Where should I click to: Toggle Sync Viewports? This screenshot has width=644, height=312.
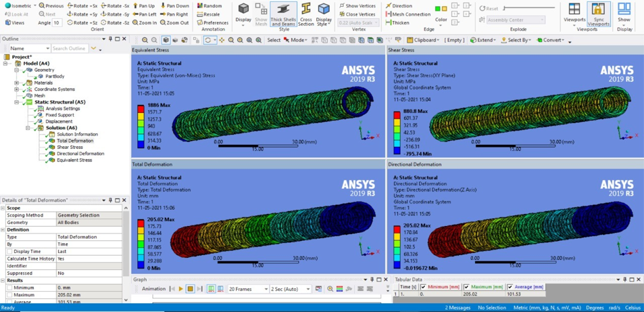point(599,14)
